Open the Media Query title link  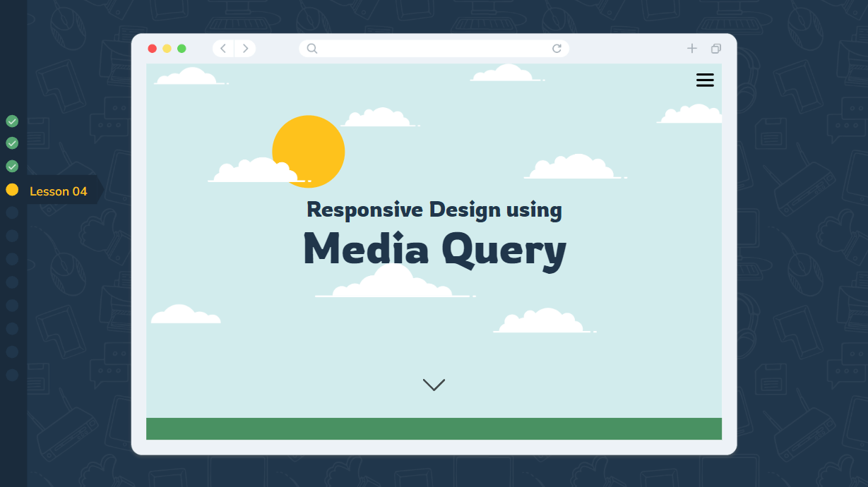tap(434, 250)
